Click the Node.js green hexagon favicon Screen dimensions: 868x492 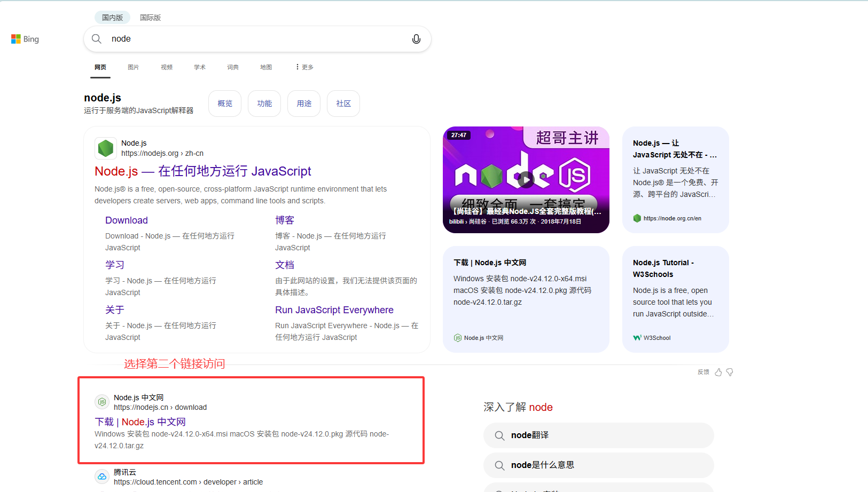(106, 148)
